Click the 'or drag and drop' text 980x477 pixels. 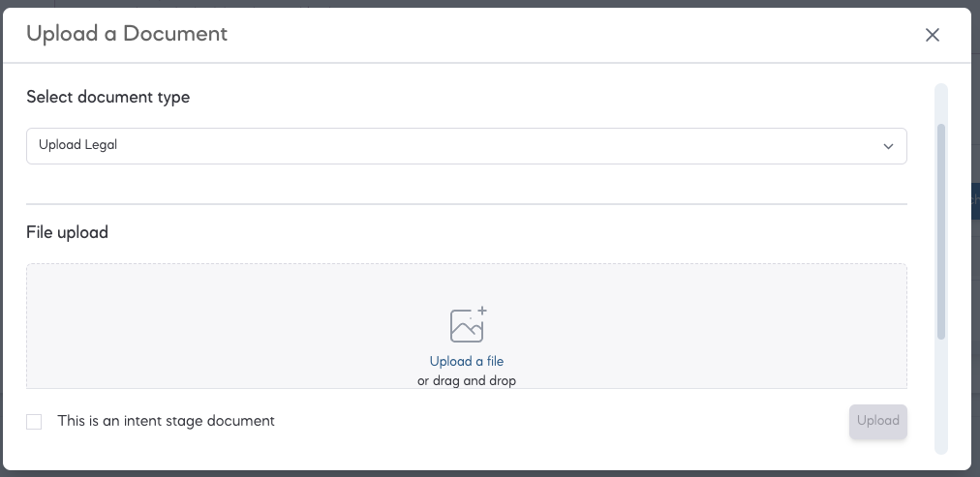coord(466,380)
